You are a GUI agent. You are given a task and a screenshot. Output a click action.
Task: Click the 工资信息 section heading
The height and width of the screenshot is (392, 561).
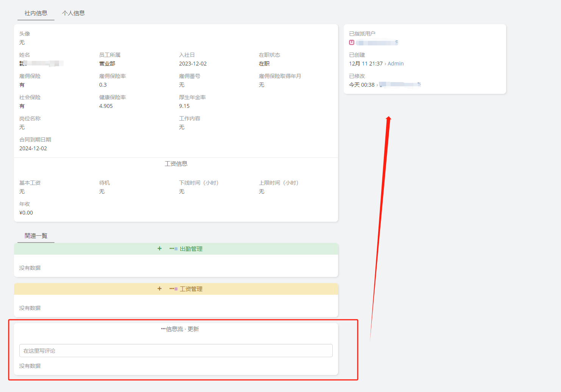pyautogui.click(x=176, y=164)
